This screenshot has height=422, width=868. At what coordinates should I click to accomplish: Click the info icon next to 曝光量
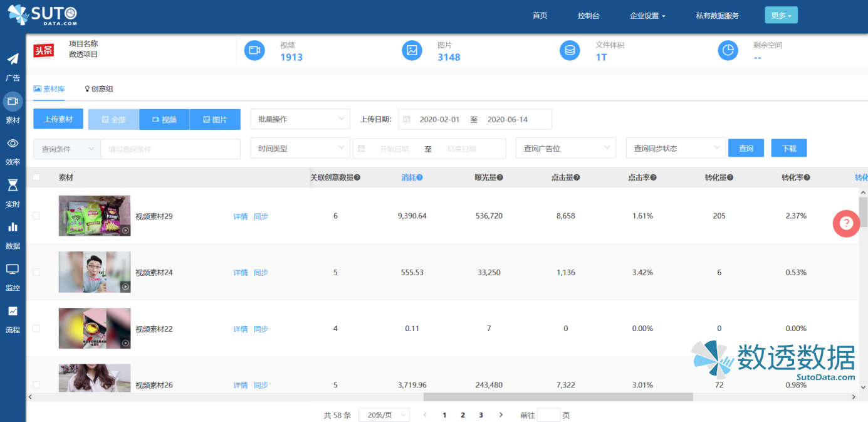(500, 177)
